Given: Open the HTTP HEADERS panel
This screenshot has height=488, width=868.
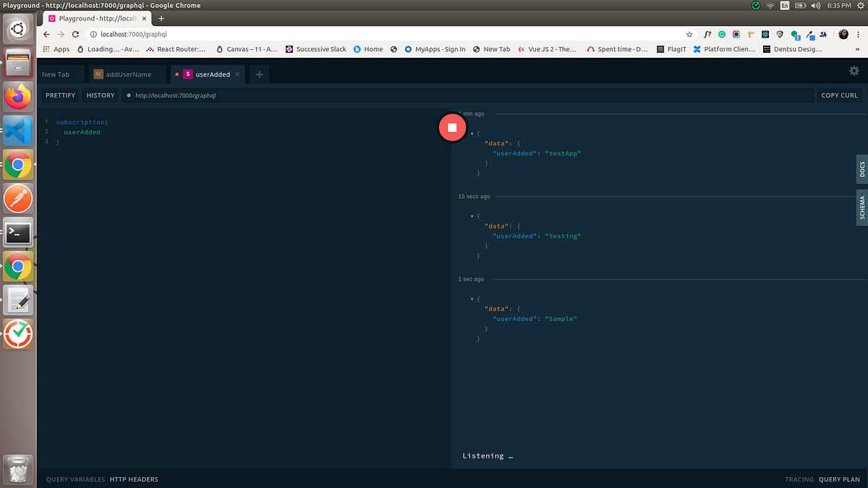Looking at the screenshot, I should click(x=133, y=479).
